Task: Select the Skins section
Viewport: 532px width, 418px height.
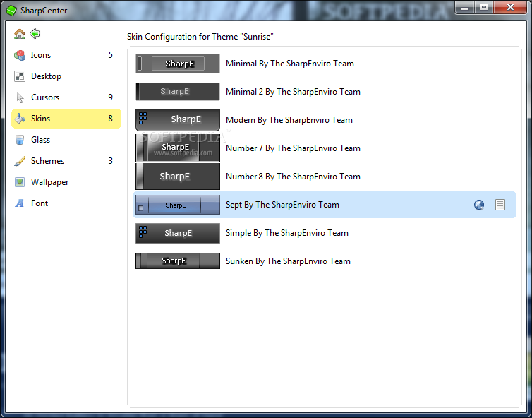Action: pyautogui.click(x=66, y=119)
